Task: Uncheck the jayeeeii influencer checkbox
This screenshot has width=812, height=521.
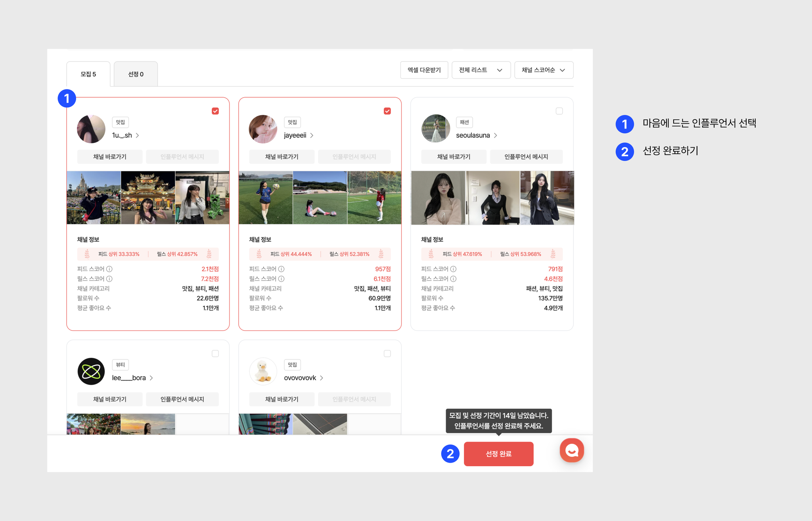Action: pyautogui.click(x=387, y=111)
